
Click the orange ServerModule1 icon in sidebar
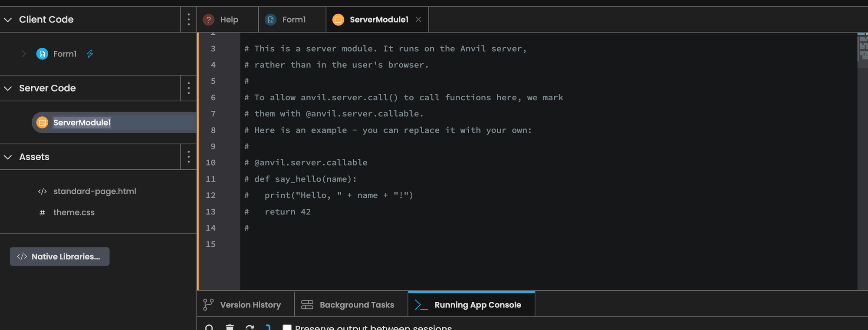[42, 122]
